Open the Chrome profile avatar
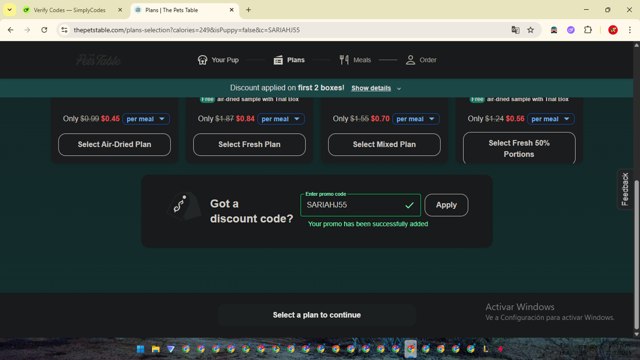640x360 pixels. 613,30
